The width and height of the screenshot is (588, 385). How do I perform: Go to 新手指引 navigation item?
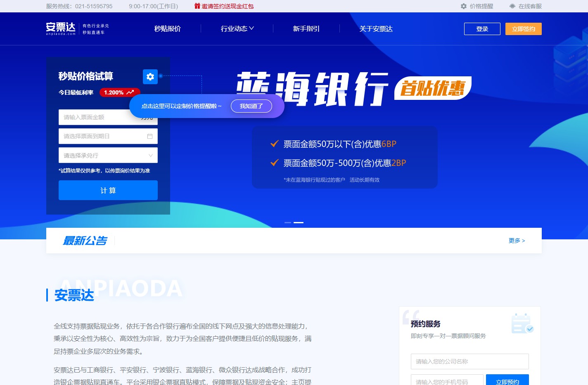306,28
